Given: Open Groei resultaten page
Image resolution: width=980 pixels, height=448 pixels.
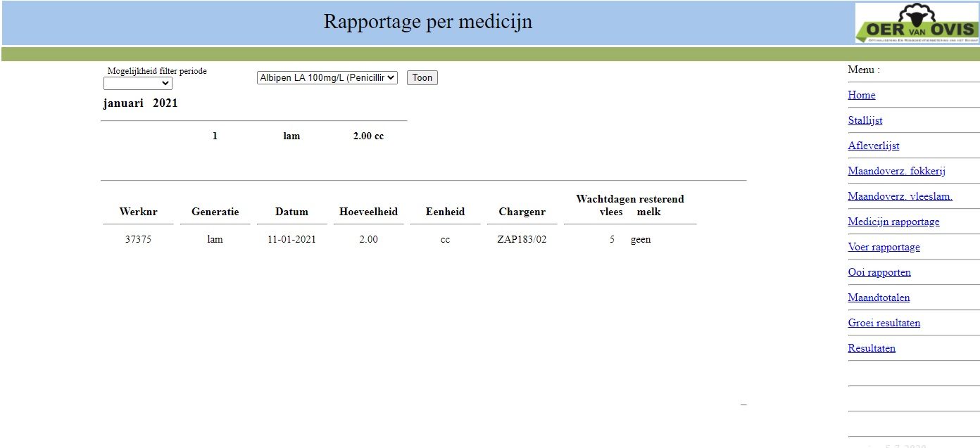Looking at the screenshot, I should [x=884, y=323].
